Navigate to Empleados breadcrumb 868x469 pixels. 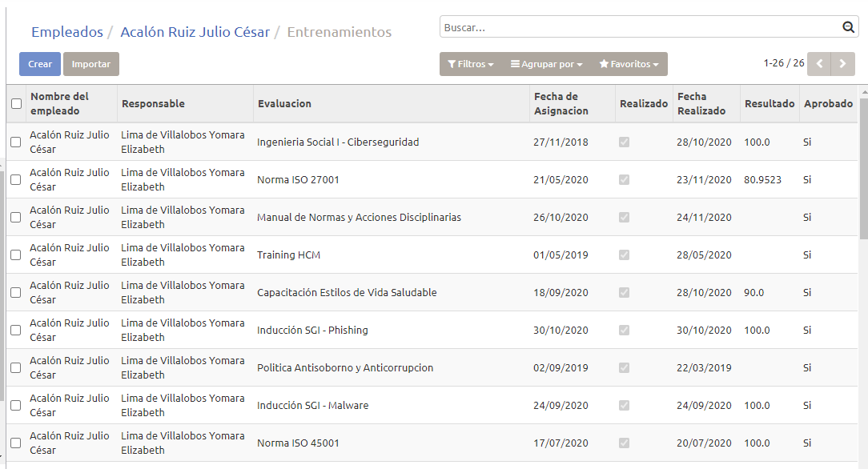[67, 32]
